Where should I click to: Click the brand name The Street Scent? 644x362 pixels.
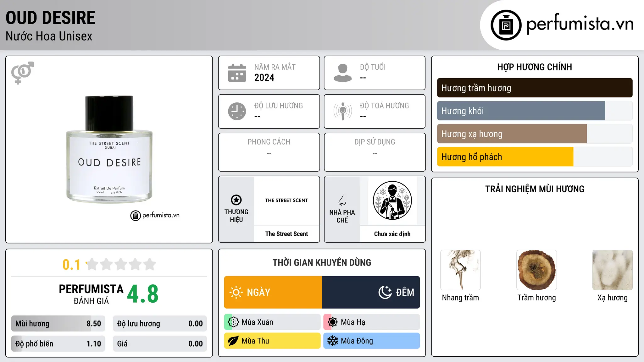click(286, 234)
